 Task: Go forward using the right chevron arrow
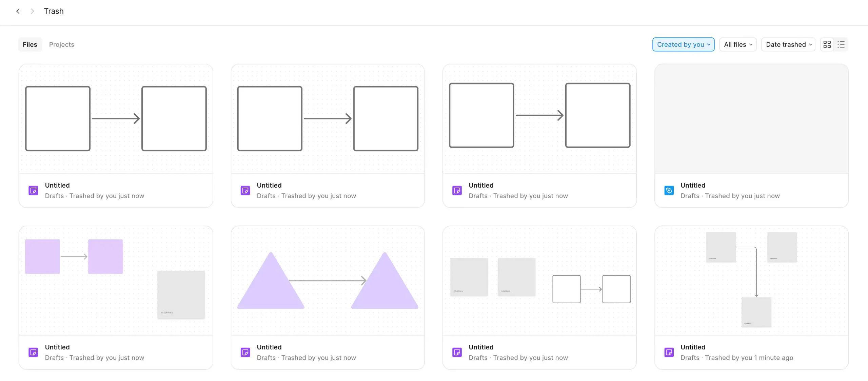click(32, 11)
